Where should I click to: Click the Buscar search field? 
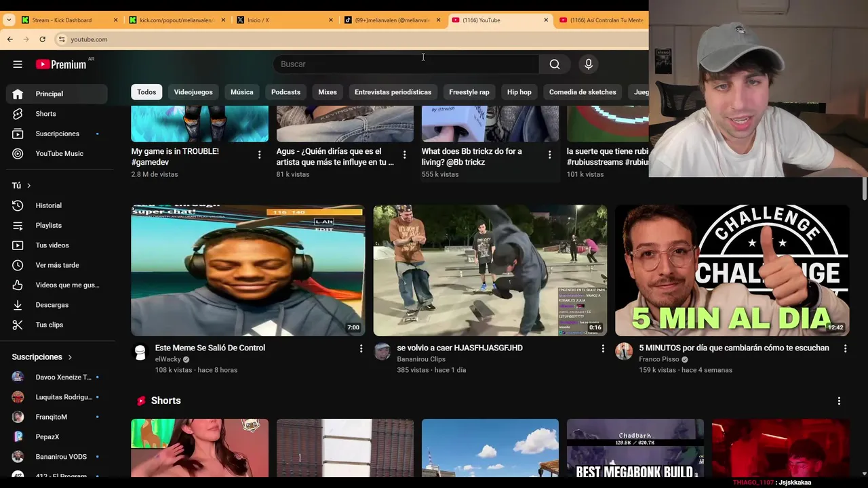[407, 64]
